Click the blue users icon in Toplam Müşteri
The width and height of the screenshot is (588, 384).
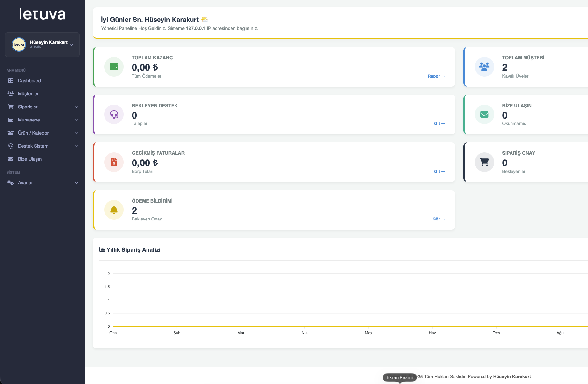pyautogui.click(x=484, y=67)
